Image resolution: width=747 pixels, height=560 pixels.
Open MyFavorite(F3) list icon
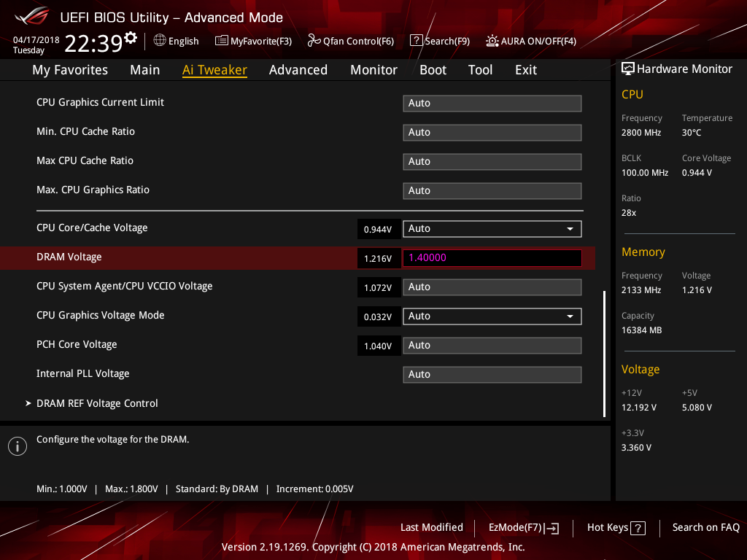pos(222,41)
